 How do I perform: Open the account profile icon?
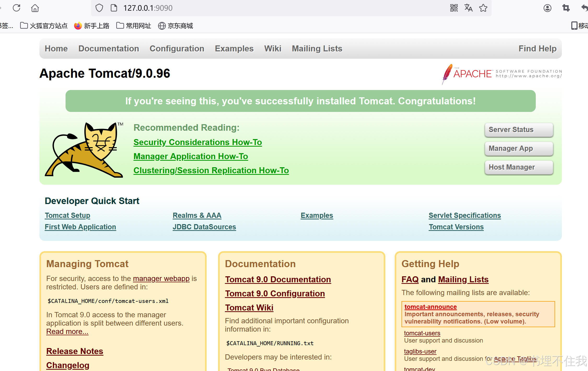(x=547, y=8)
